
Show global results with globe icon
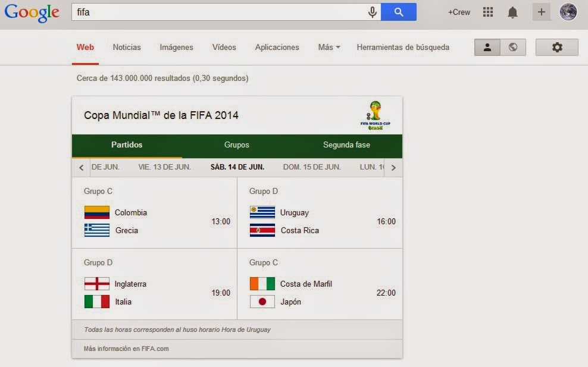tap(513, 47)
